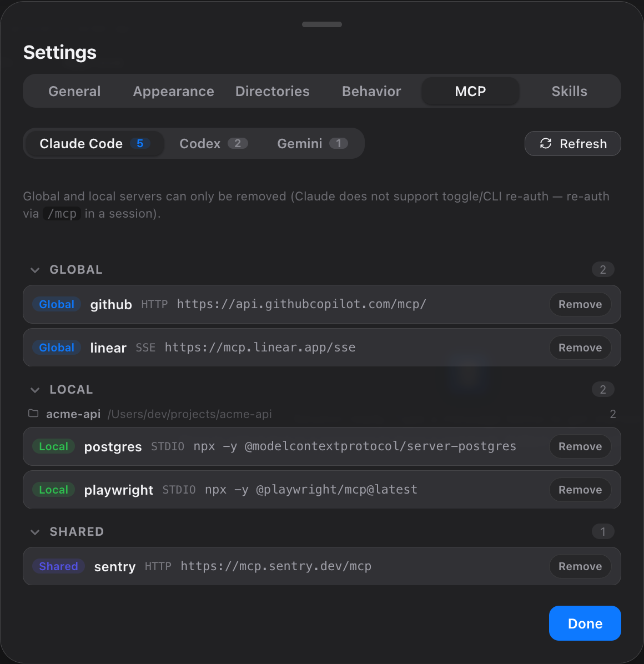Click the Gemini count badge 1
Viewport: 644px width, 664px height.
click(338, 144)
